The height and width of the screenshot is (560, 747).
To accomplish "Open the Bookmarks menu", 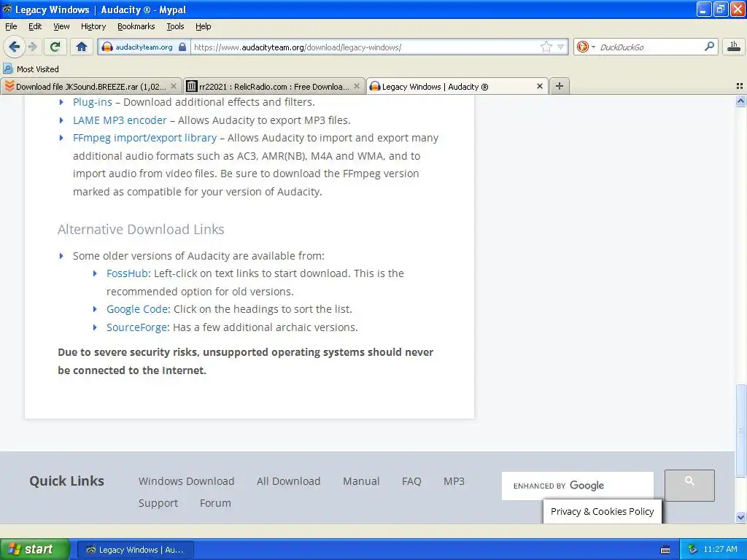I will pyautogui.click(x=136, y=26).
